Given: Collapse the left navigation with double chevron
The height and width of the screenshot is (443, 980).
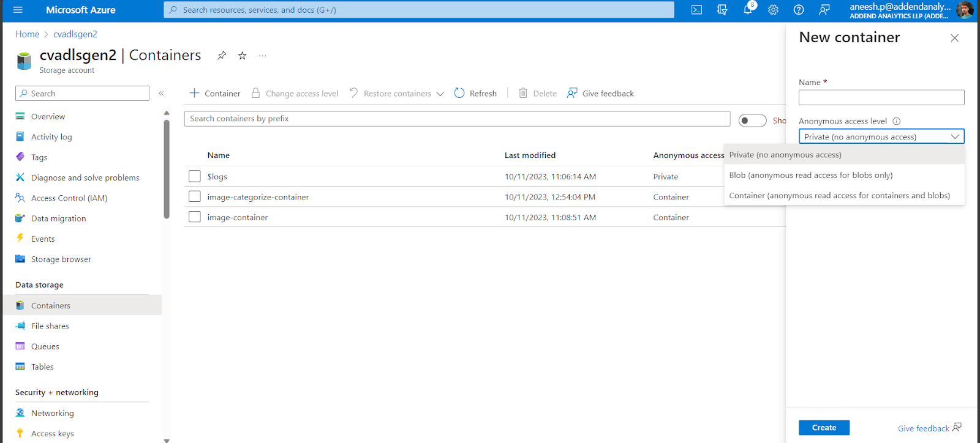Looking at the screenshot, I should point(162,94).
